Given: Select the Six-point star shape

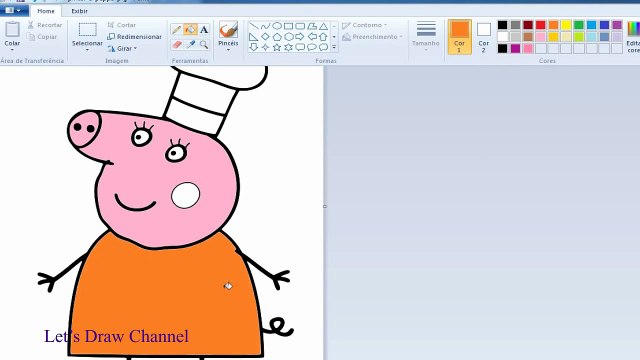Looking at the screenshot, I should 288,47.
